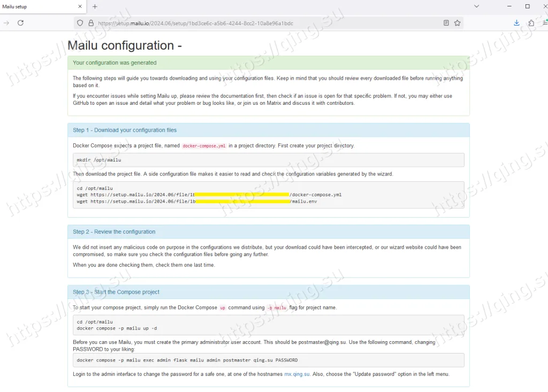
Task: Follow the mx.qing.su hostname link
Action: tap(296, 374)
